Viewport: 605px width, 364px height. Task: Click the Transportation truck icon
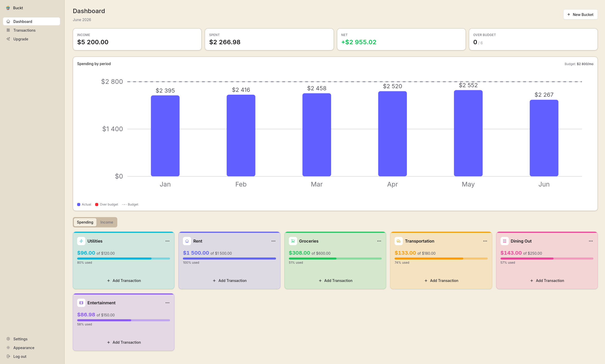pos(399,241)
